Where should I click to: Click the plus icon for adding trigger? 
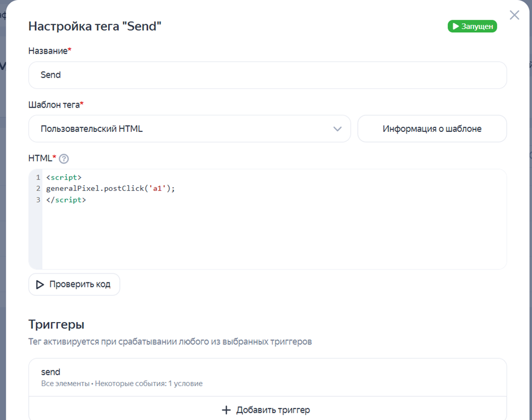click(x=226, y=410)
